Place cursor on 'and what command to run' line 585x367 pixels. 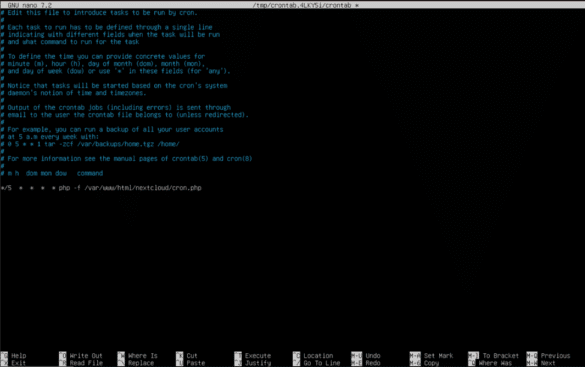(x=70, y=42)
